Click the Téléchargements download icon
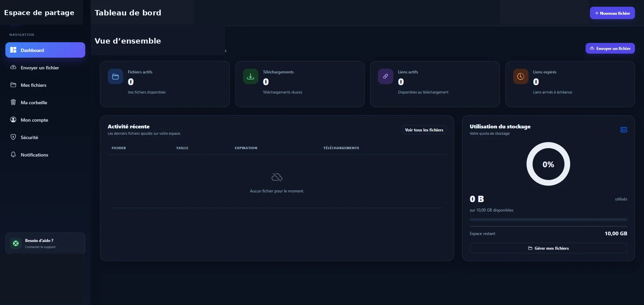Image resolution: width=644 pixels, height=305 pixels. (250, 76)
